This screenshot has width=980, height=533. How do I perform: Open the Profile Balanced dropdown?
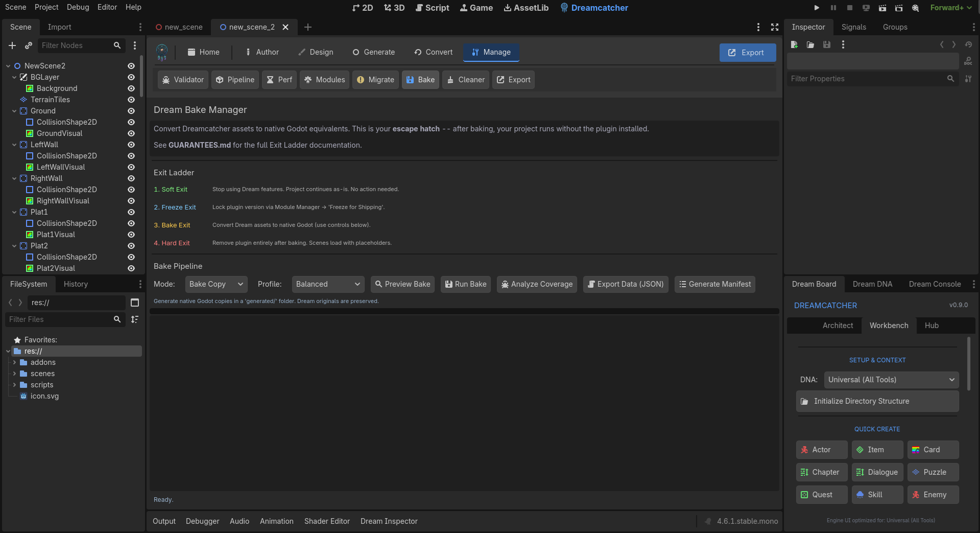click(x=328, y=284)
